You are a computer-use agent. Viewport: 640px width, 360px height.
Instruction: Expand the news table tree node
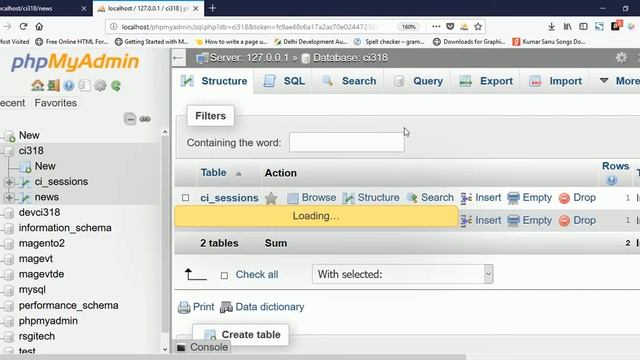click(x=9, y=198)
